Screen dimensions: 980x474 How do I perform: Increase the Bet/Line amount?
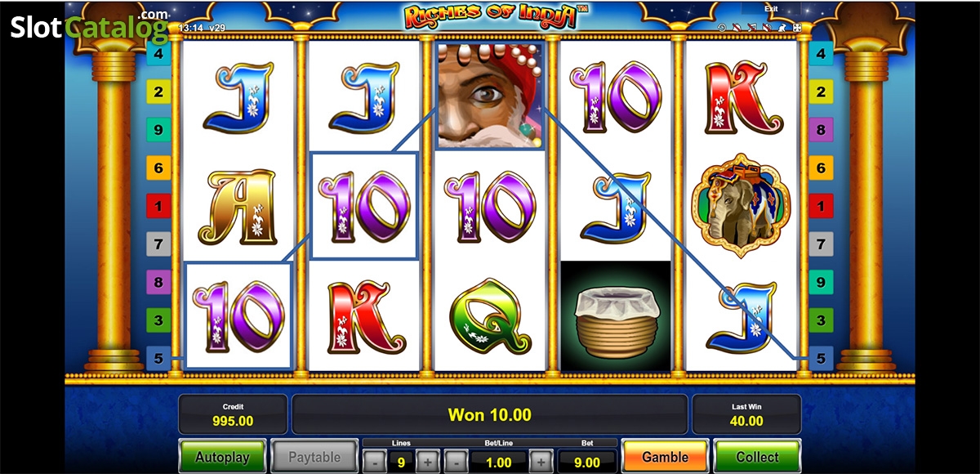tap(540, 462)
